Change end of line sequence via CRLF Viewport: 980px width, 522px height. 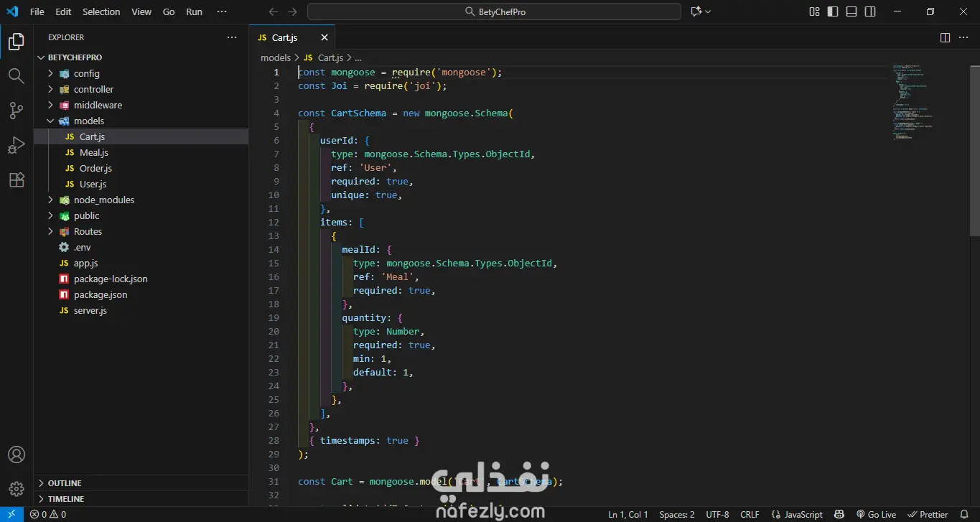(x=750, y=514)
